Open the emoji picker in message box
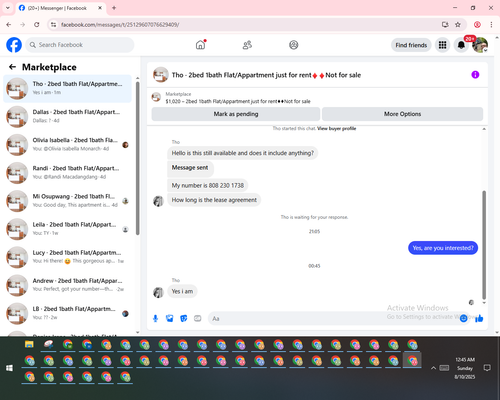 tap(463, 319)
